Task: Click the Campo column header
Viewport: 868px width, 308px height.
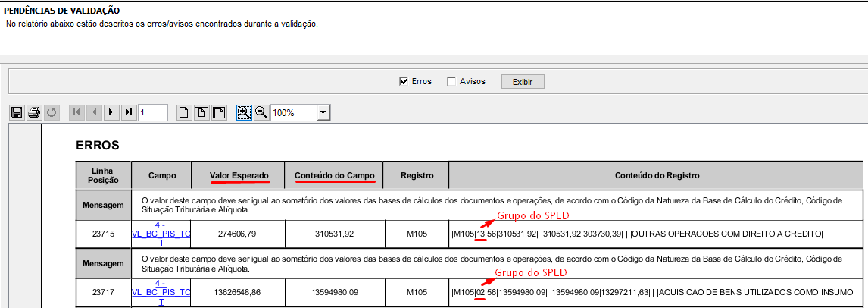Action: click(161, 175)
